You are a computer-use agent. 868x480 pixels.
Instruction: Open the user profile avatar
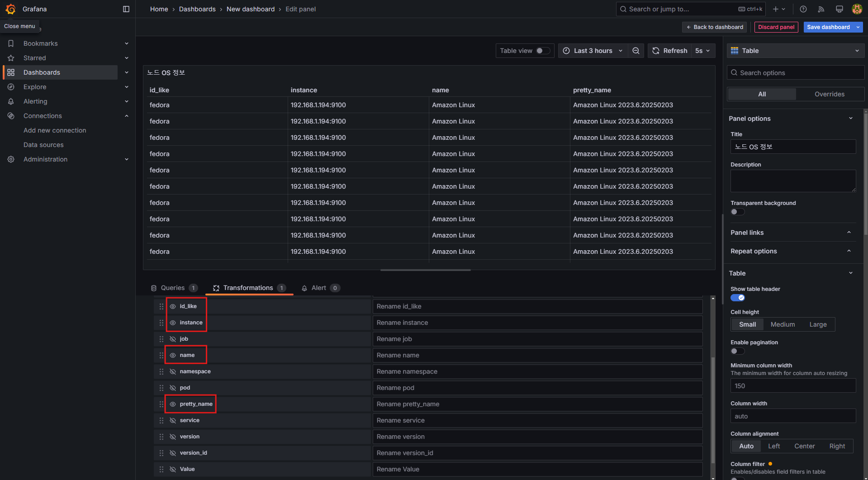[x=857, y=9]
